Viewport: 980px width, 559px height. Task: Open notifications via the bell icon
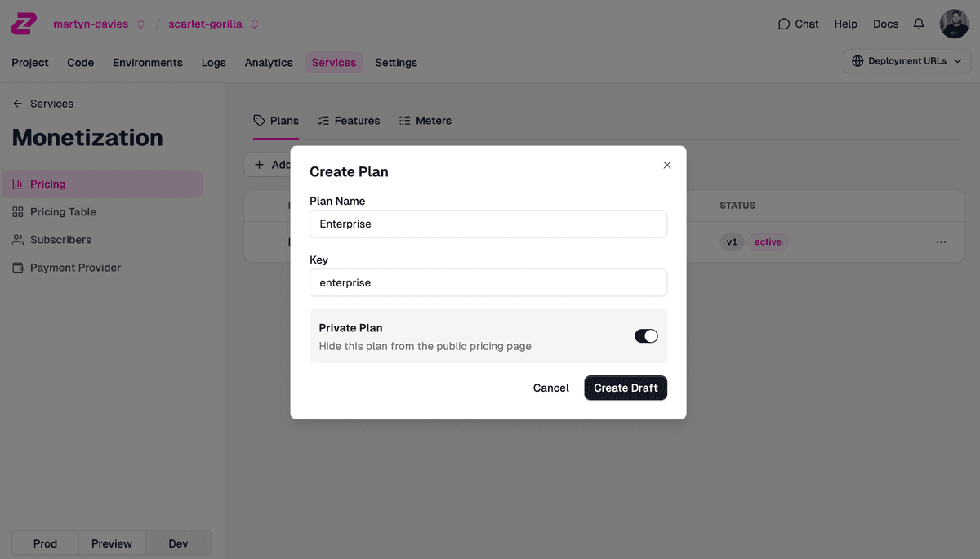point(918,24)
